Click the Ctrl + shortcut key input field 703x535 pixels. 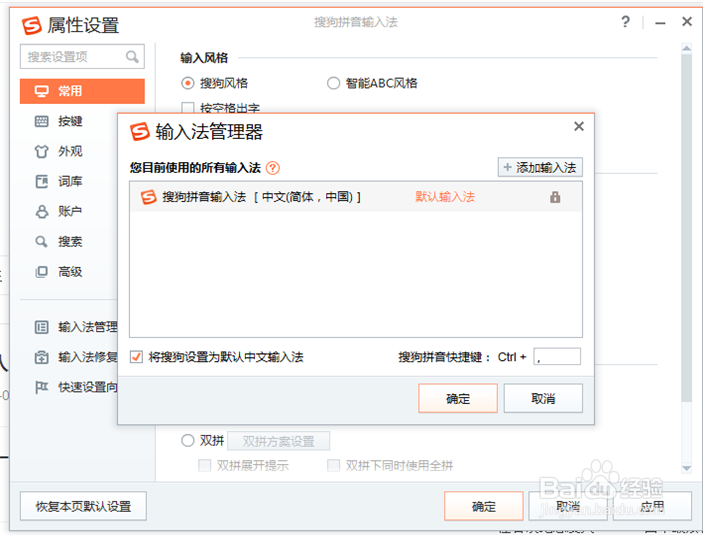[557, 357]
